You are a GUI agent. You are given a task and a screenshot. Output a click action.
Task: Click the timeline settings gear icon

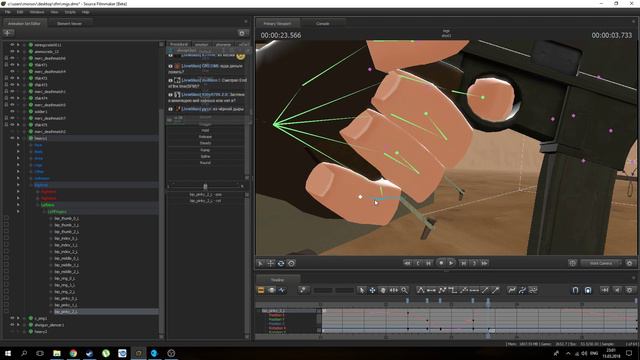click(x=629, y=290)
